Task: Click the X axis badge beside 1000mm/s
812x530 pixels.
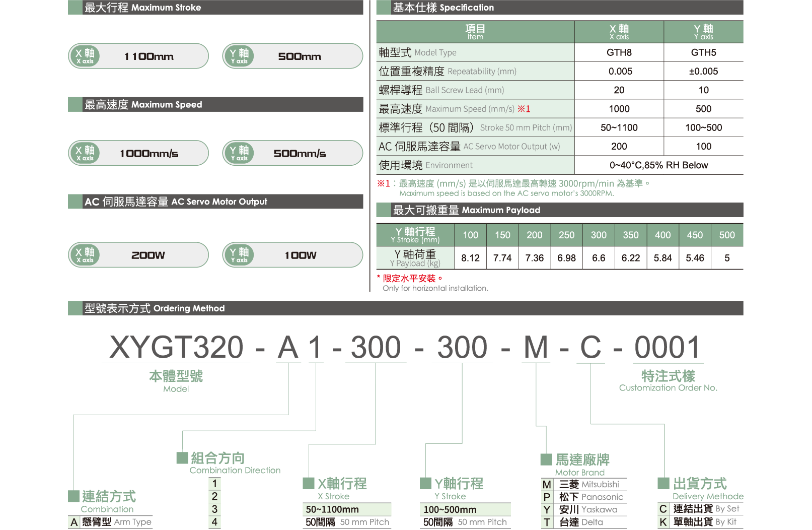Action: (85, 153)
